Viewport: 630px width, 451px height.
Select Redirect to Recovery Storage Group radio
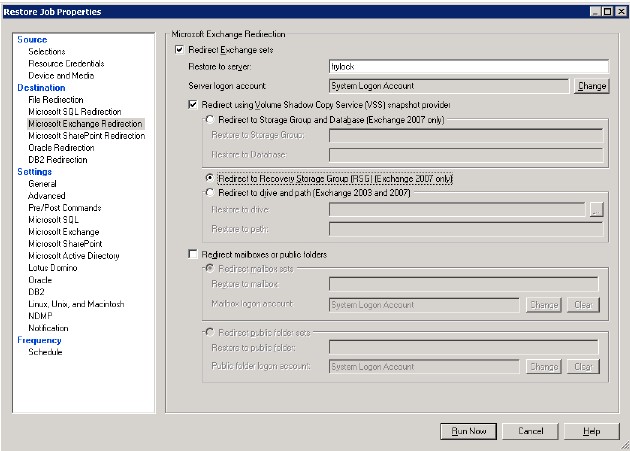coord(210,178)
